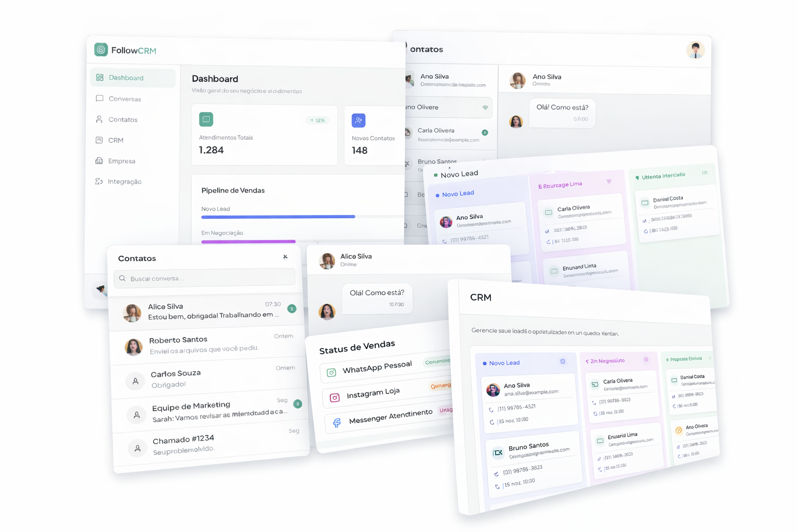
Task: Click the Novos Contatos blue user icon
Action: pyautogui.click(x=358, y=121)
